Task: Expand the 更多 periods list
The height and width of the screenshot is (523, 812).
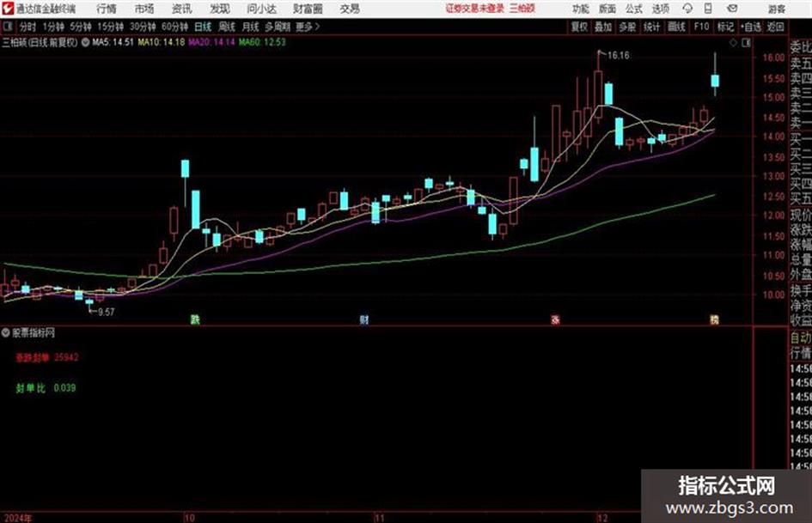Action: point(308,27)
